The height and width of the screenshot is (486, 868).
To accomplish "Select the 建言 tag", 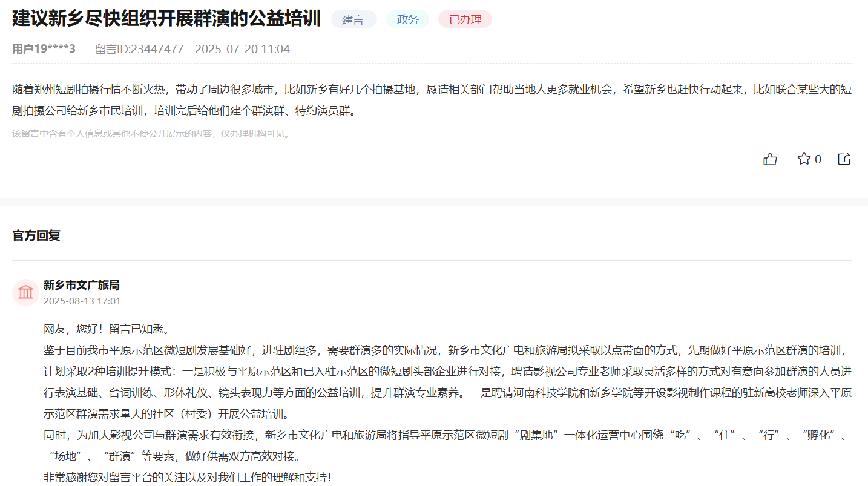I will pos(353,19).
